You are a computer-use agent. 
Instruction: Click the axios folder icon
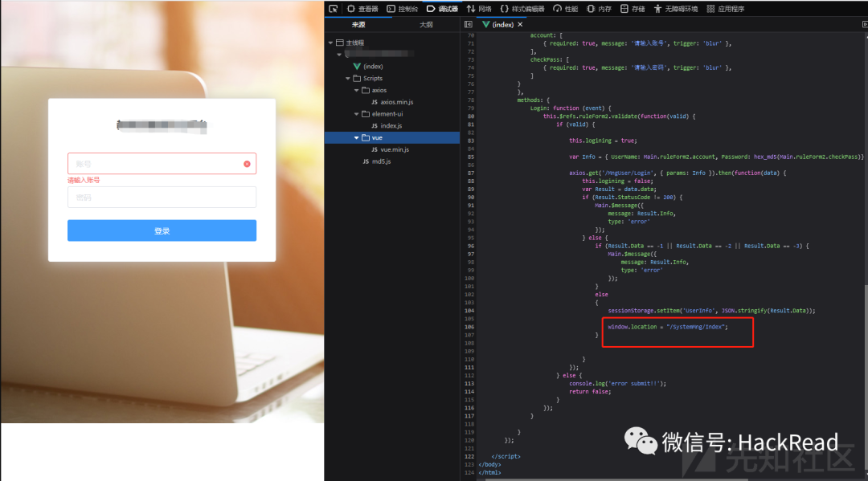[366, 90]
